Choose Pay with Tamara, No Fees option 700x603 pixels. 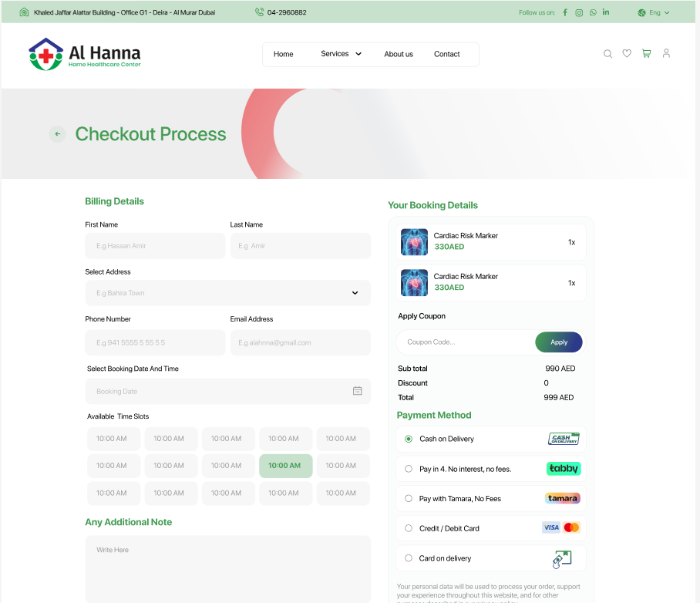(409, 499)
